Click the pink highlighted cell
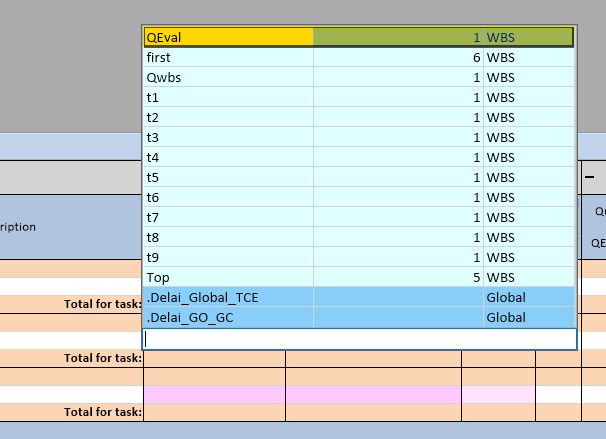606x439 pixels. pos(214,394)
